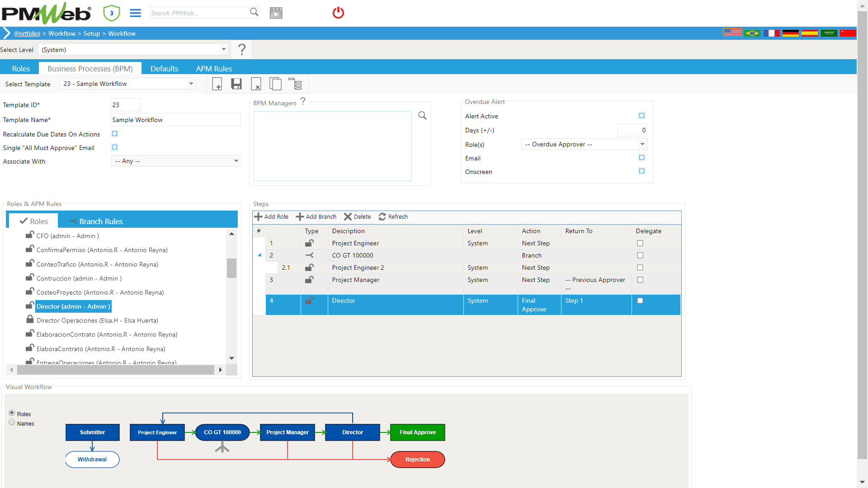Click the search magnifier icon

254,12
